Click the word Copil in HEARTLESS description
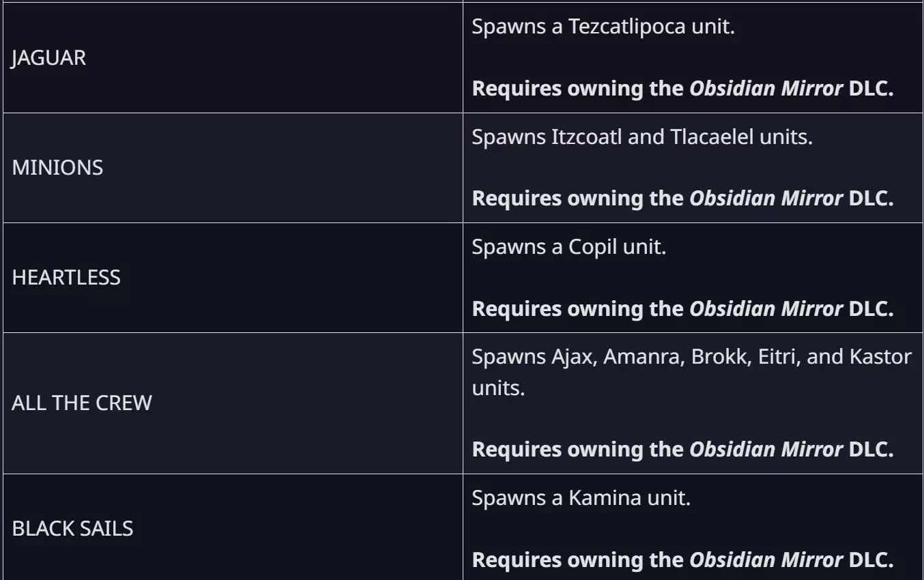The image size is (924, 580). [592, 247]
